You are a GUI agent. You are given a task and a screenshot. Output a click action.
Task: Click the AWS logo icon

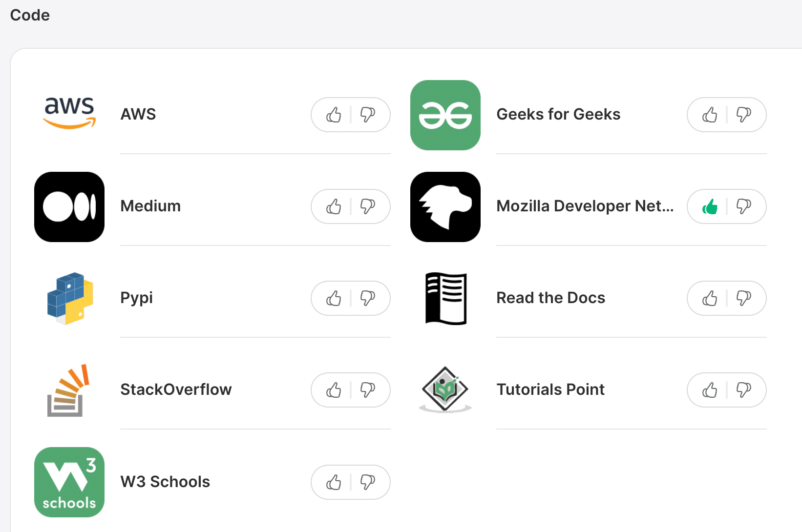tap(69, 114)
